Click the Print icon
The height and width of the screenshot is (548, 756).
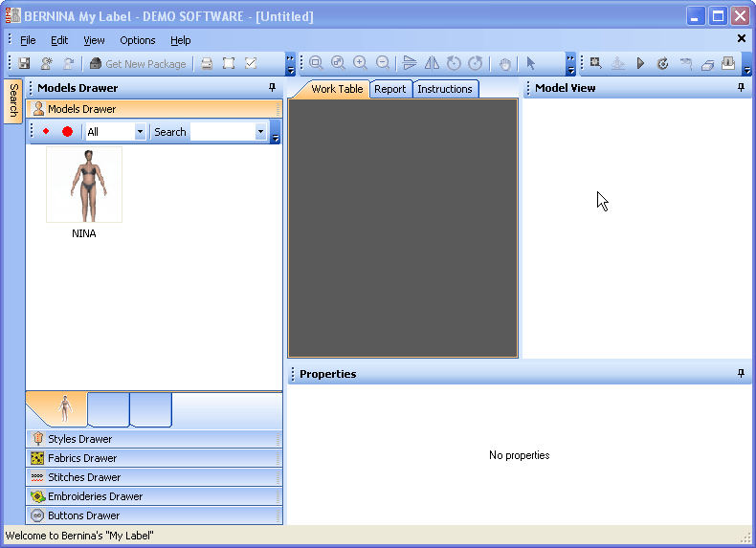click(x=207, y=64)
